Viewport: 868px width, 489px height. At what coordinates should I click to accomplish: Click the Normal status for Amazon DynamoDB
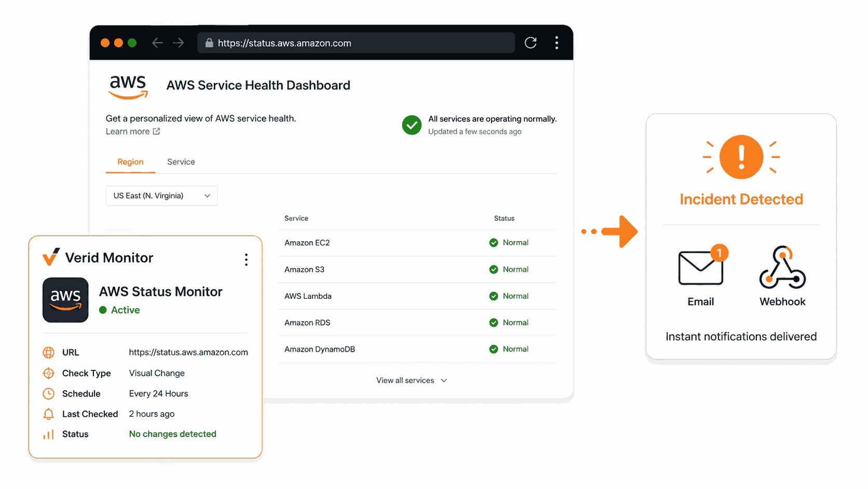(516, 349)
